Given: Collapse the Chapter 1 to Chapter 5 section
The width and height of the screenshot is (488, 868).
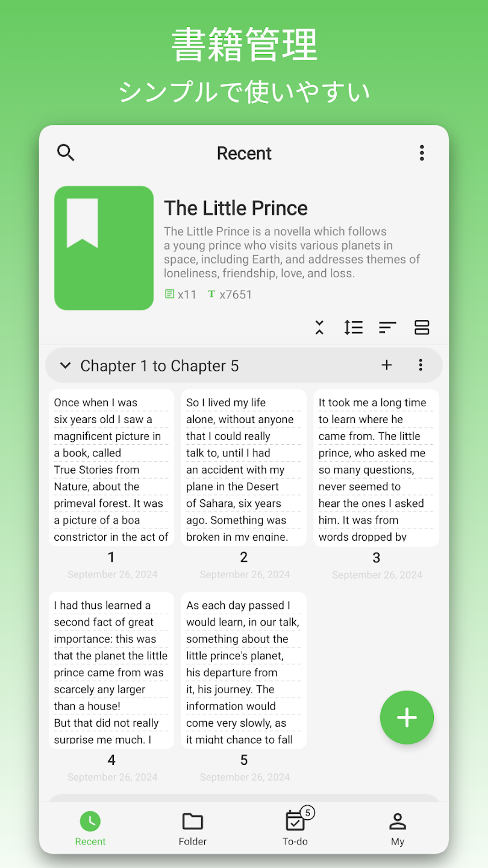Looking at the screenshot, I should [x=66, y=365].
